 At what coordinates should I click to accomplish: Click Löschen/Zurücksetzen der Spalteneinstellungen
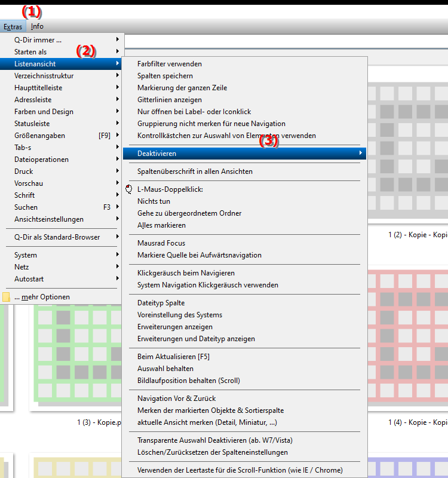[244, 452]
